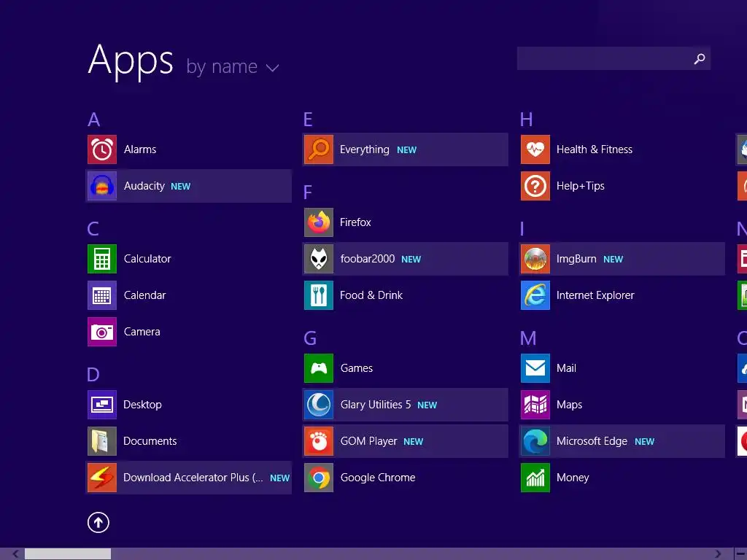747x560 pixels.
Task: Click the 'Apps' heading
Action: 131,61
